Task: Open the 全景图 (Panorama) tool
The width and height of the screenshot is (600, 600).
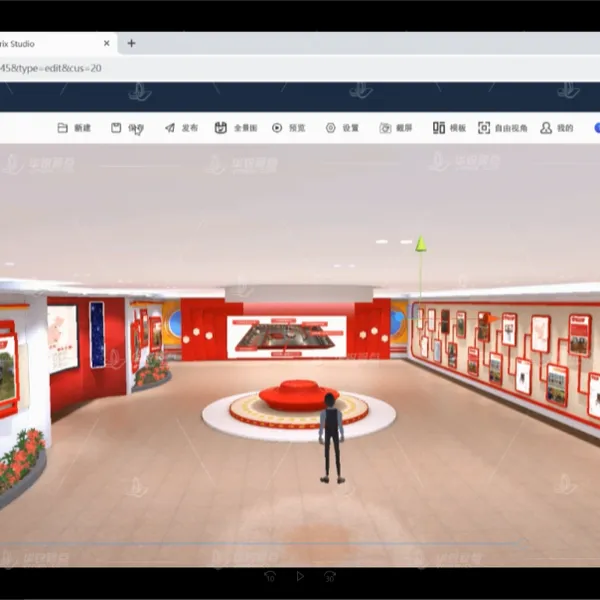Action: click(x=236, y=128)
